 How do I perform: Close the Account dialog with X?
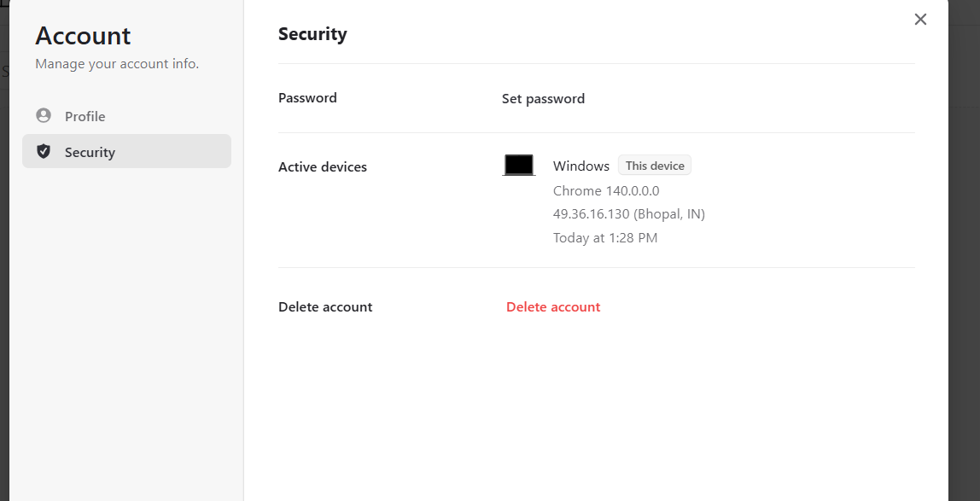[x=920, y=20]
